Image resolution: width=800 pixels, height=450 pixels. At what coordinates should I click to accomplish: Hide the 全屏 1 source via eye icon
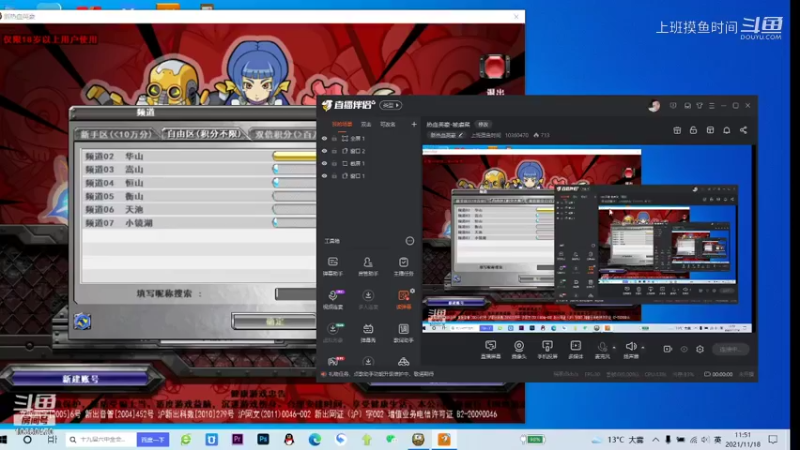point(324,138)
